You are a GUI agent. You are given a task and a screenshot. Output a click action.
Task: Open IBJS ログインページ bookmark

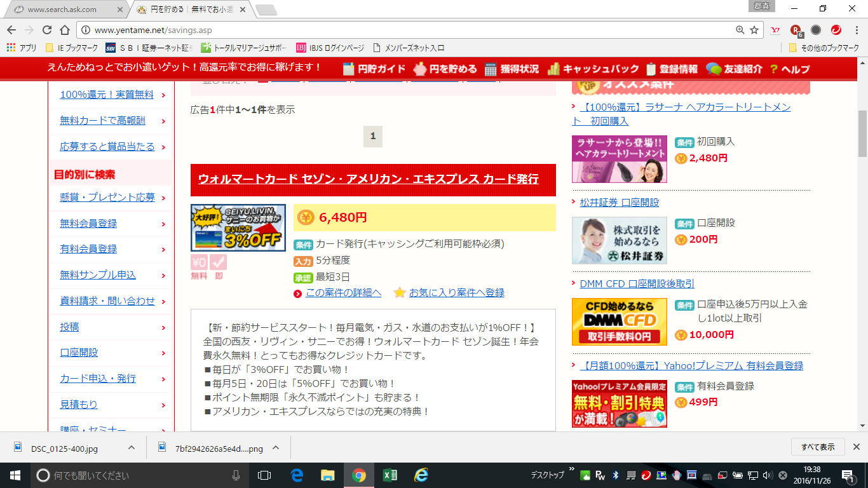(x=330, y=48)
